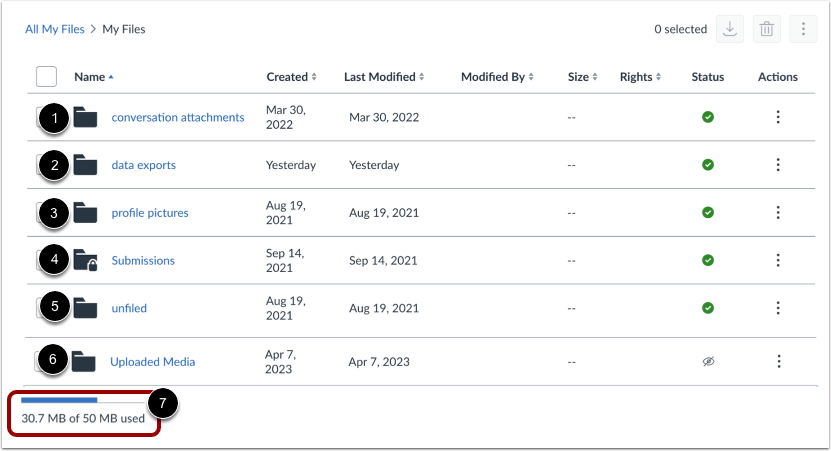Open actions menu for Submissions folder
831x451 pixels.
point(778,260)
